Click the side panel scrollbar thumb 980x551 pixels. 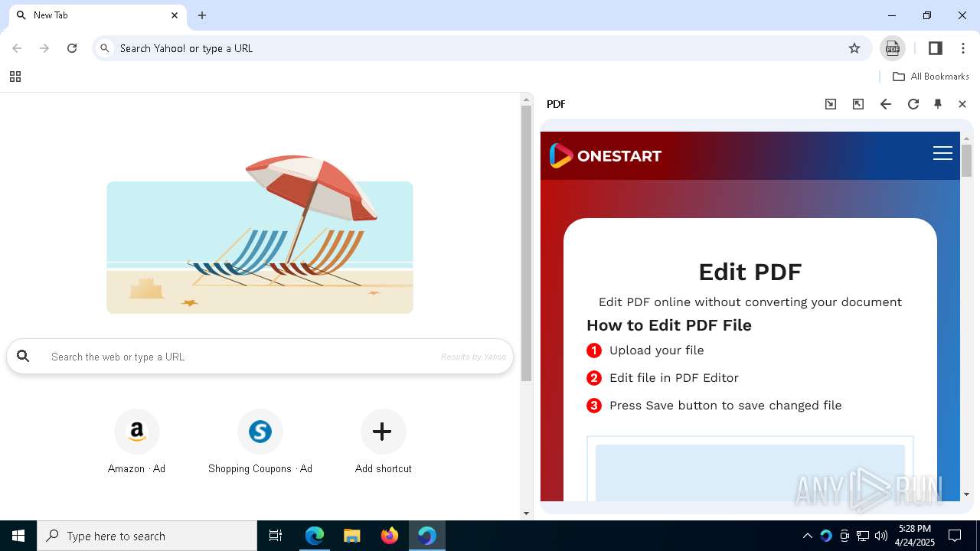coord(966,160)
